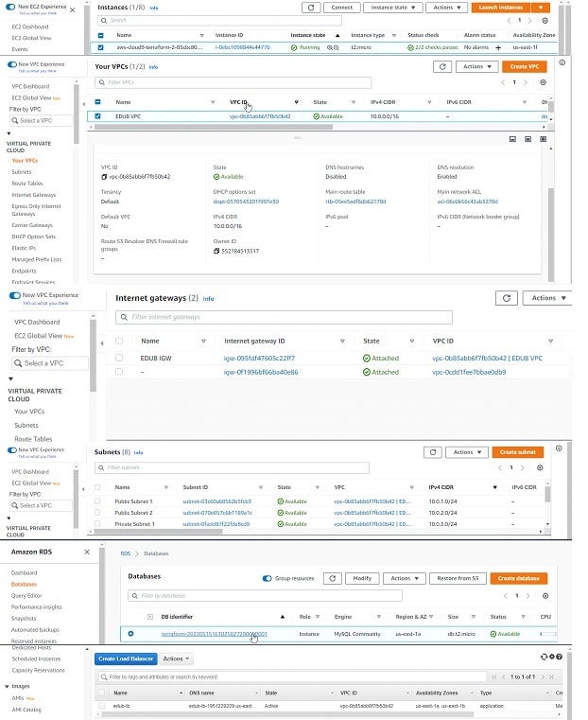588x720 pixels.
Task: Open Actions dropdown in Subnets panel
Action: point(467,452)
